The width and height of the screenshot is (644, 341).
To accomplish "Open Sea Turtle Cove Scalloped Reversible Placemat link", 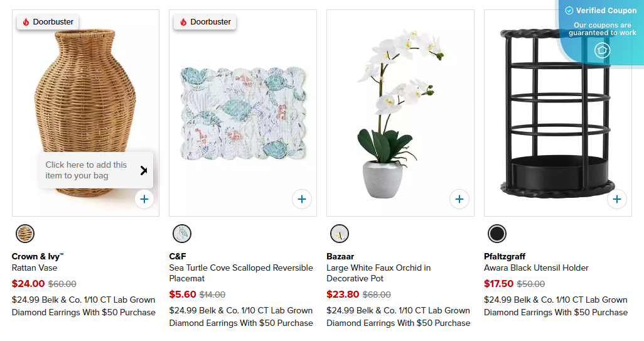I will pyautogui.click(x=240, y=273).
